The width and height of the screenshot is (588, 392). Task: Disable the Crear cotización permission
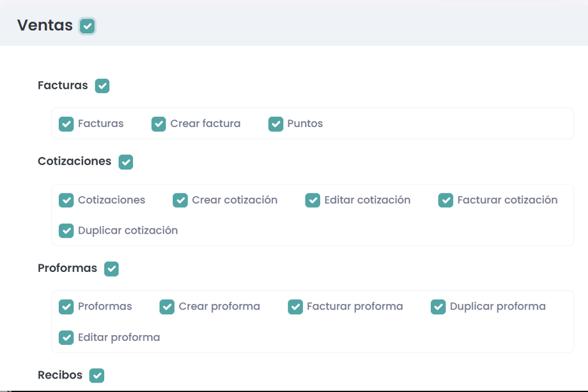point(180,200)
